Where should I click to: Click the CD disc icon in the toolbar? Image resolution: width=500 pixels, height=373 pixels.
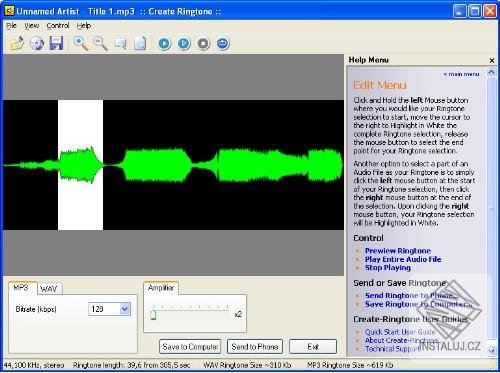tap(37, 43)
